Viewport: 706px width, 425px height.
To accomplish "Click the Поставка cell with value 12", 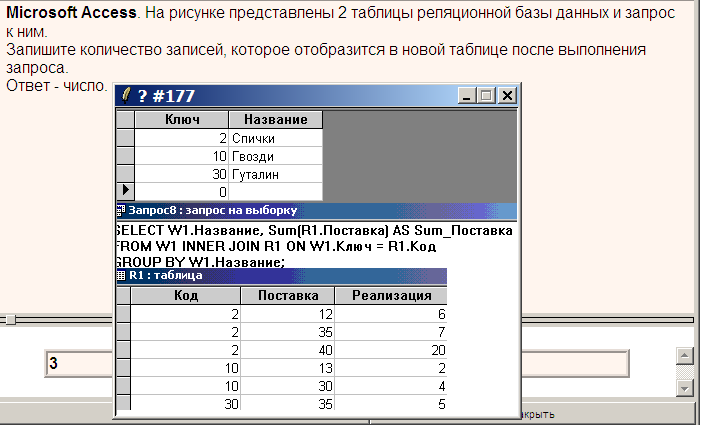I will tap(288, 314).
